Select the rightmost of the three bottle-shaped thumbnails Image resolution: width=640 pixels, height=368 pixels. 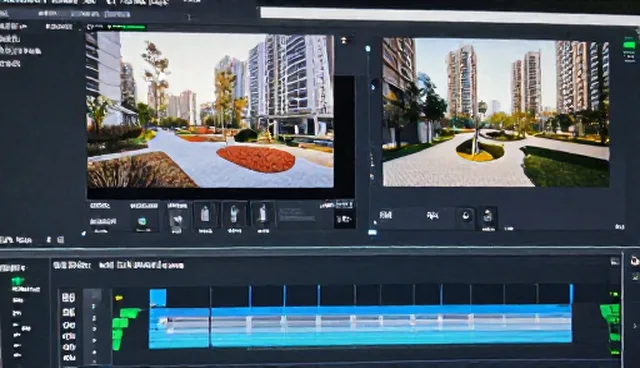(263, 215)
